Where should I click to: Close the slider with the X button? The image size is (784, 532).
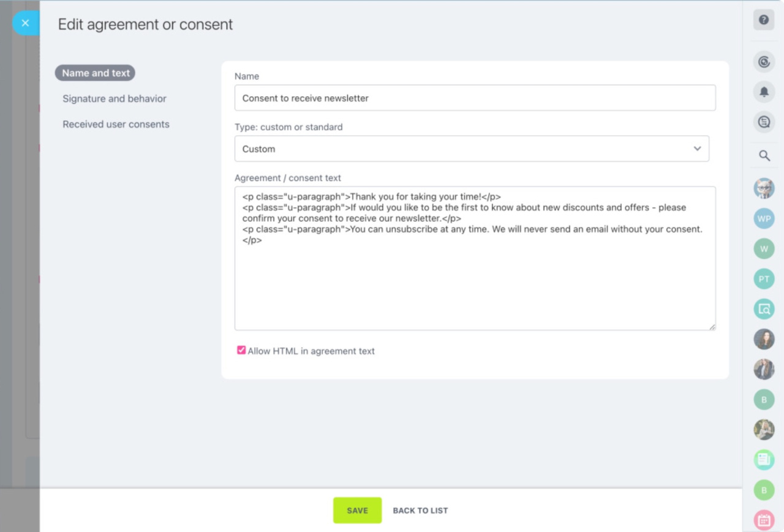click(x=25, y=23)
